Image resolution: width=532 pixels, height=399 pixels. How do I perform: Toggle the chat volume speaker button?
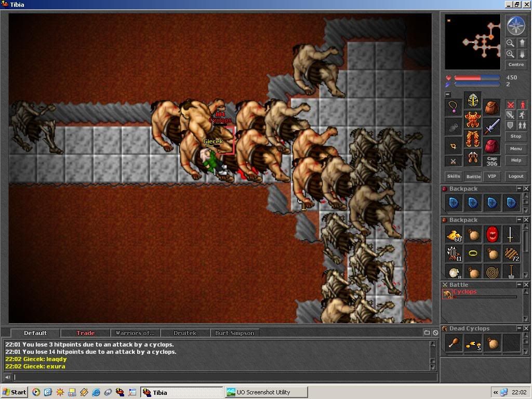pyautogui.click(x=7, y=377)
